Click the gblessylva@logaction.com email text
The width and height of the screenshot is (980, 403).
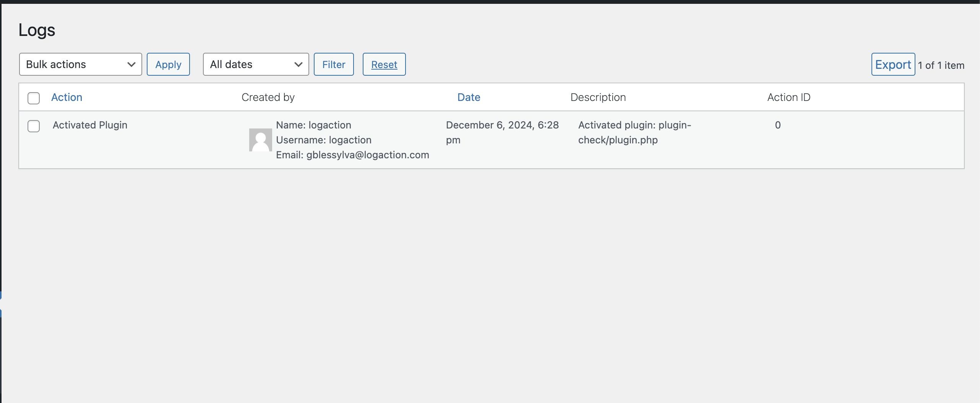pyautogui.click(x=367, y=155)
